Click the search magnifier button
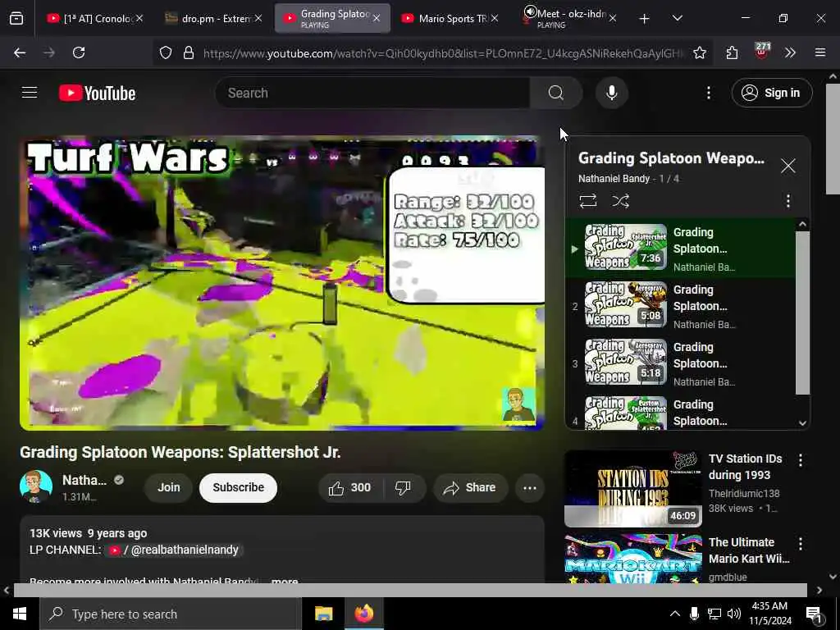The height and width of the screenshot is (630, 840). coord(555,93)
